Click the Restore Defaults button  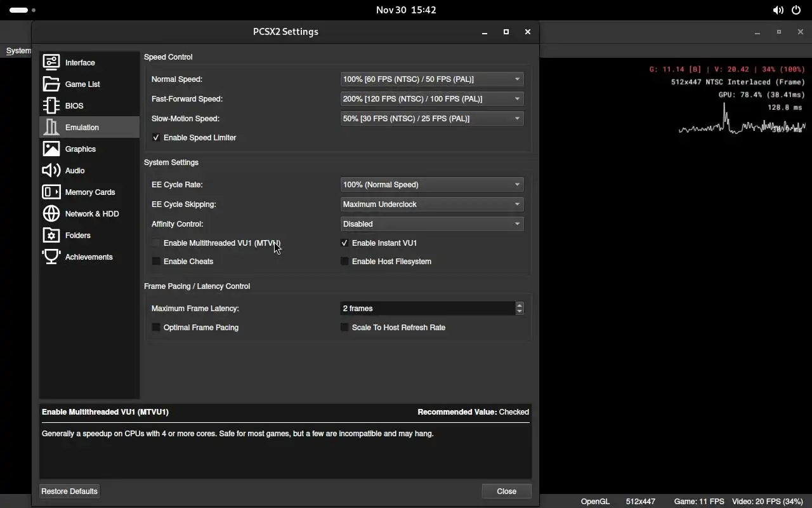click(x=69, y=491)
